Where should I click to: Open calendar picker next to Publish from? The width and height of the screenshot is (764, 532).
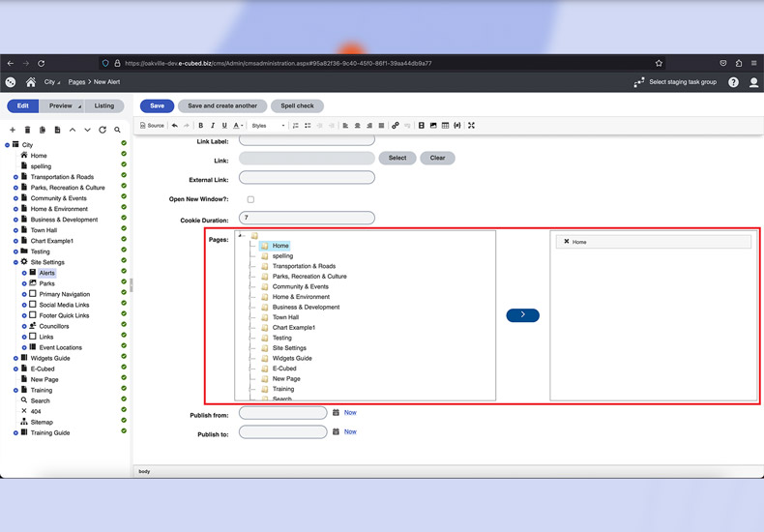(x=336, y=413)
